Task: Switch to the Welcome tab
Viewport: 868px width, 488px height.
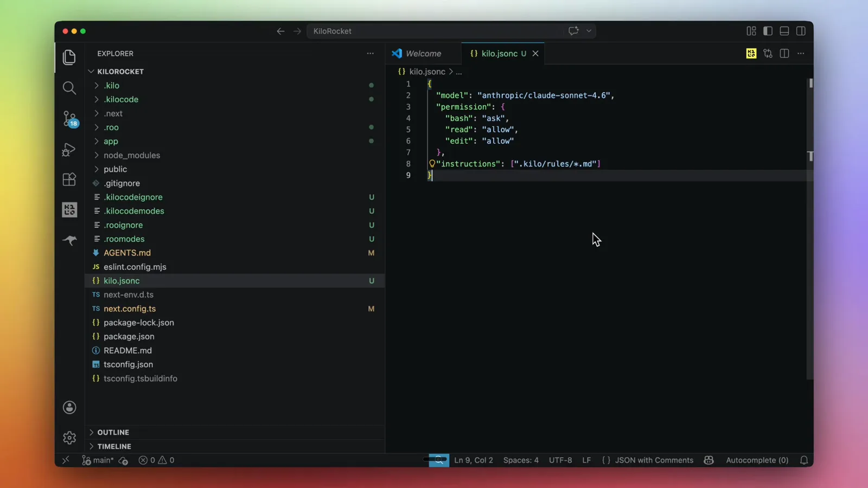Action: click(424, 54)
